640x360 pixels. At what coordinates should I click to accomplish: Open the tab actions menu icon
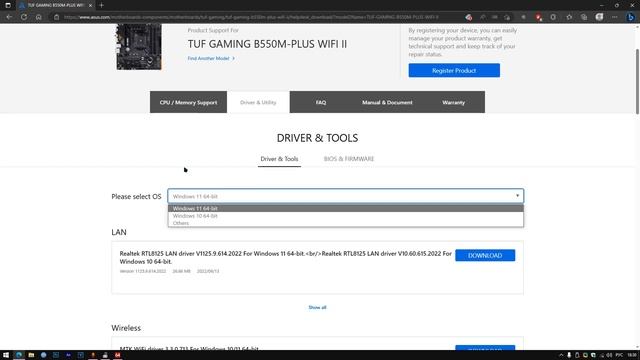[8, 5]
